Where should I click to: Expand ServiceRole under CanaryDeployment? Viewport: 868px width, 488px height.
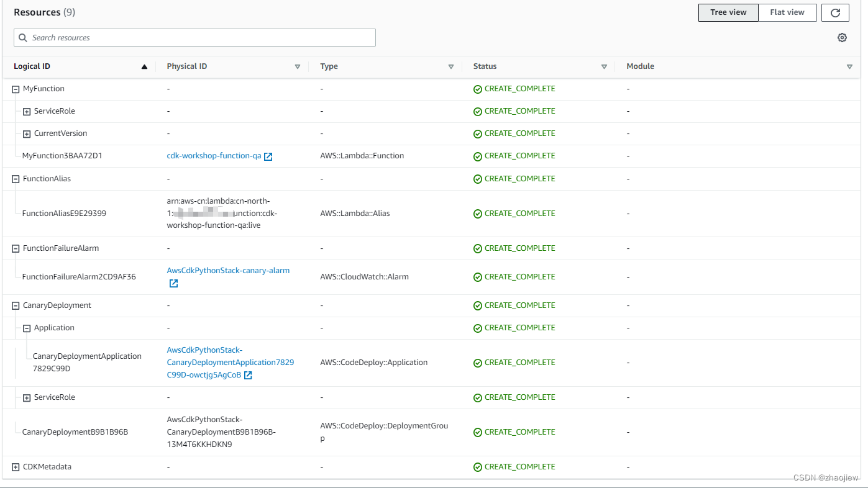point(27,398)
